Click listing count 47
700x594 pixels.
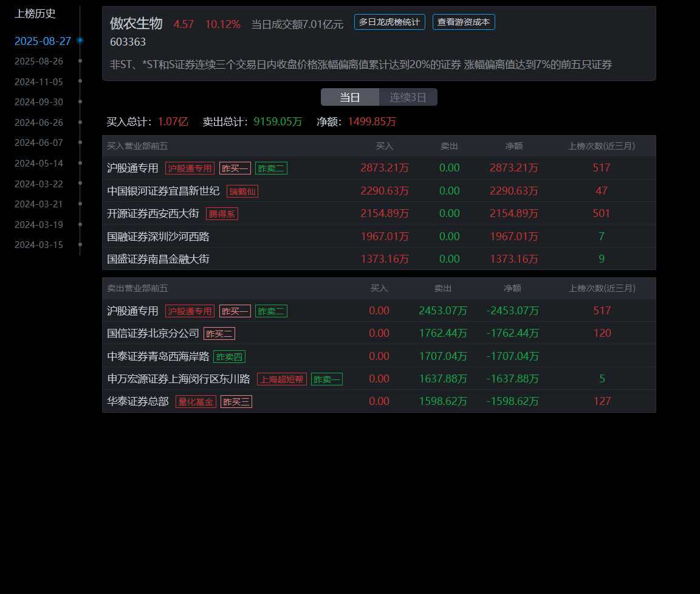click(x=602, y=191)
